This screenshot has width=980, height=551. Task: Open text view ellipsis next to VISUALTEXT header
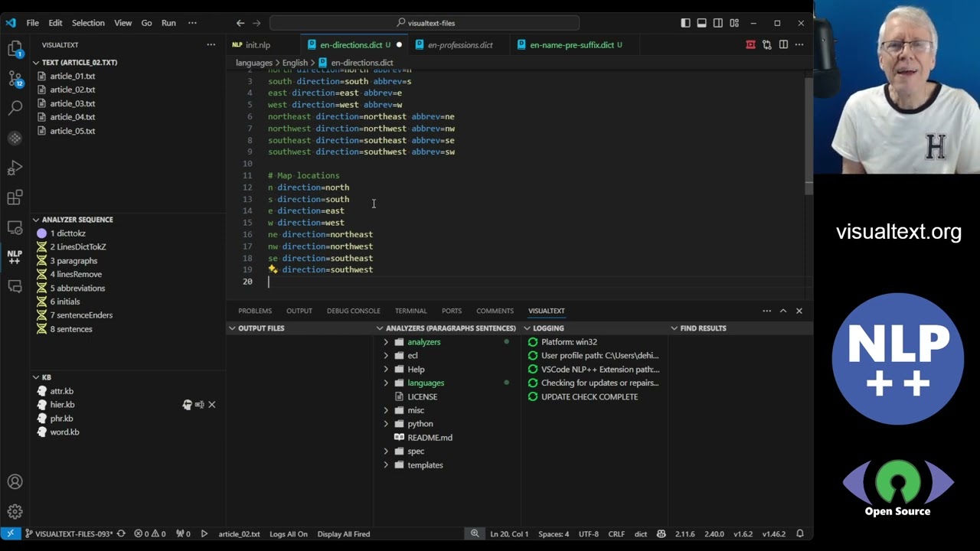(211, 45)
